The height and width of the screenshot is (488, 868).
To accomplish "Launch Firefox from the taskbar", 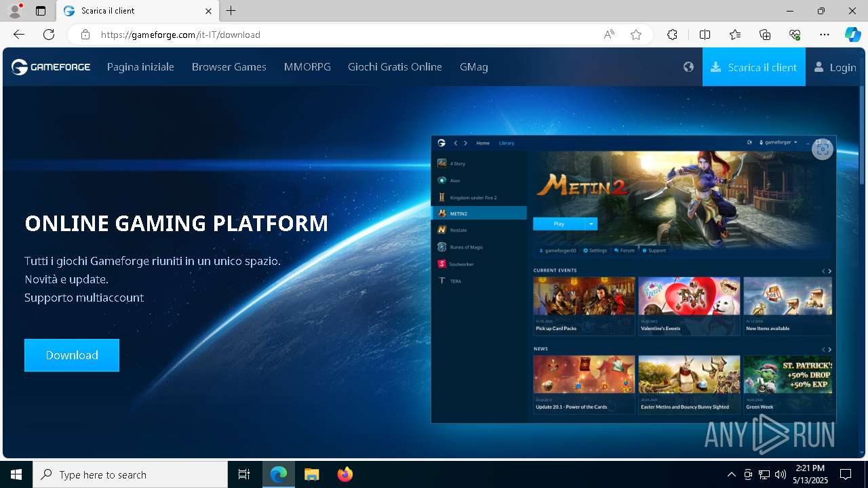I will point(345,474).
